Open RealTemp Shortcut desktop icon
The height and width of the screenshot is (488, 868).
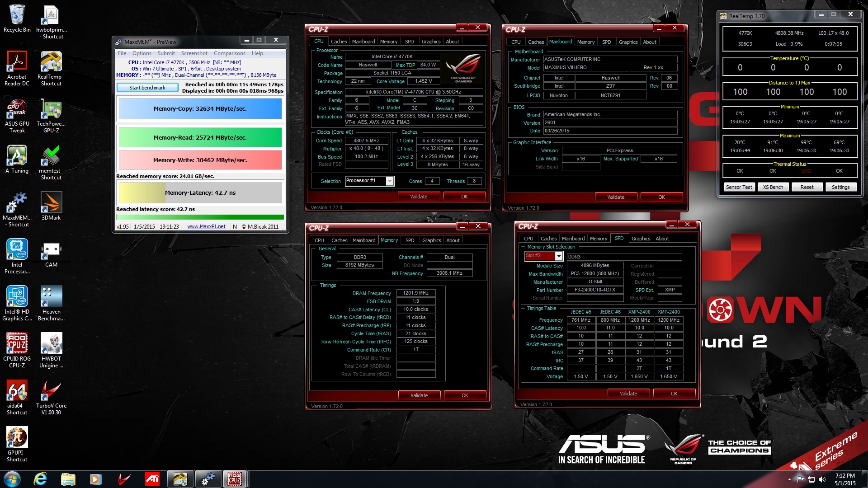pyautogui.click(x=51, y=68)
